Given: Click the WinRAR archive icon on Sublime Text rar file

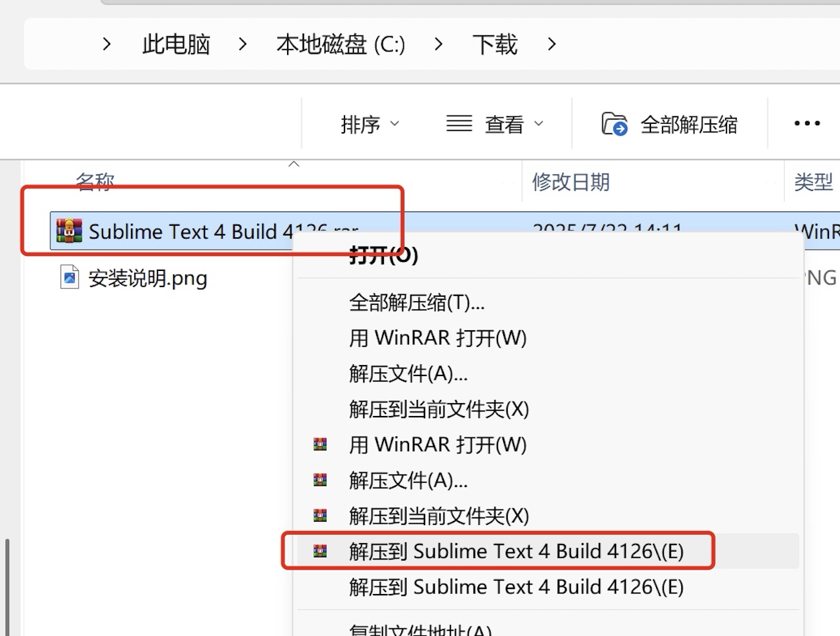Looking at the screenshot, I should tap(69, 230).
